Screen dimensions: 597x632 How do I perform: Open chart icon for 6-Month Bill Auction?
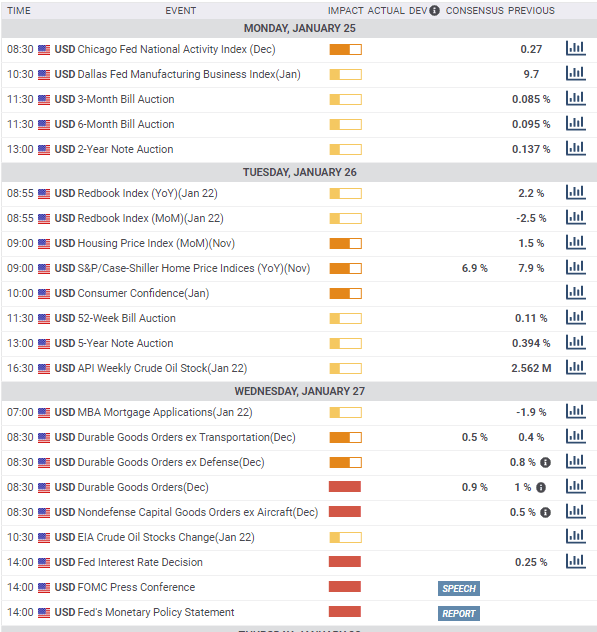point(576,123)
